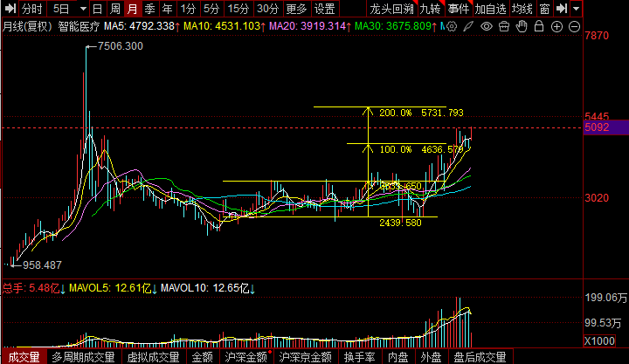Click the 200.0% 5731.793 measurement label

tap(421, 113)
